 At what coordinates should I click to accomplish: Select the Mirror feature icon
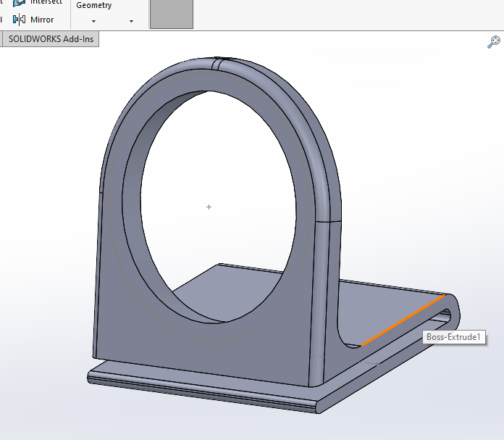click(x=19, y=20)
